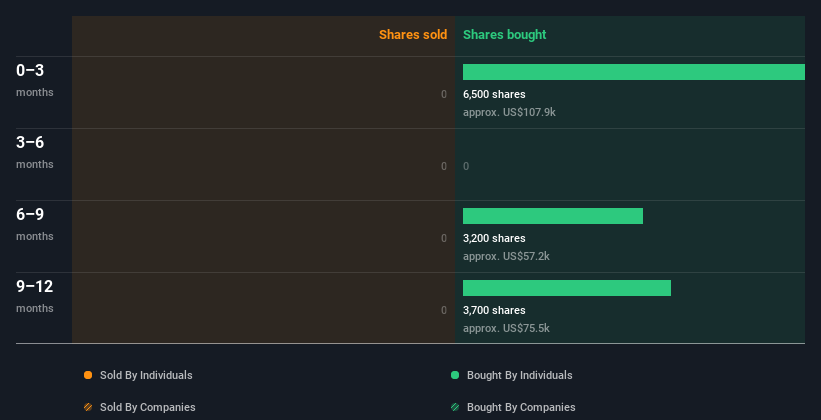Click the zero sold value in 3–6 months row
Viewport: 821px width, 420px height.
coord(444,167)
